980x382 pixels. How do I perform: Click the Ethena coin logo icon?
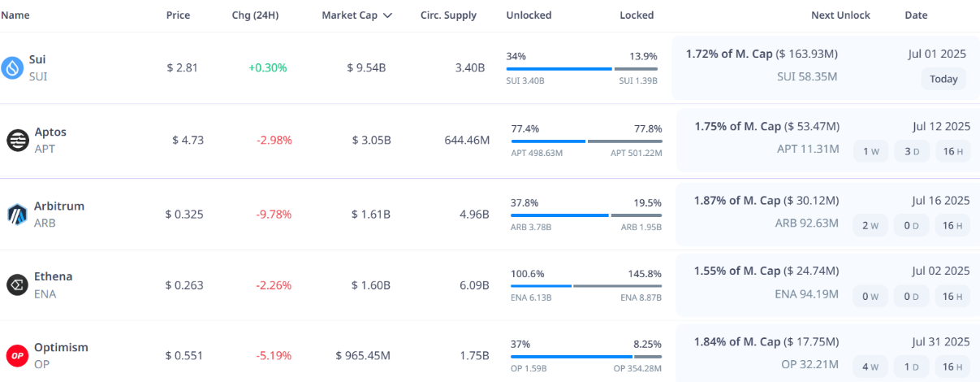pos(17,284)
